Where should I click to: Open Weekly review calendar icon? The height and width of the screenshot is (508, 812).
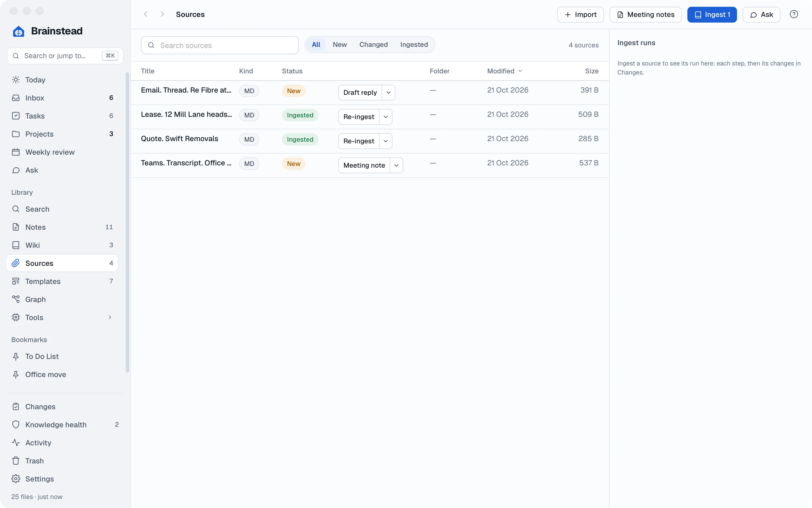16,152
